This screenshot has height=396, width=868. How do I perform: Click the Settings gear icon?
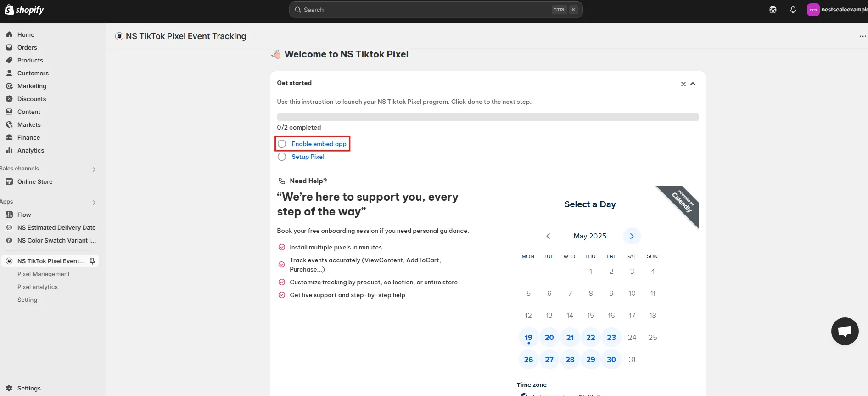[x=9, y=388]
